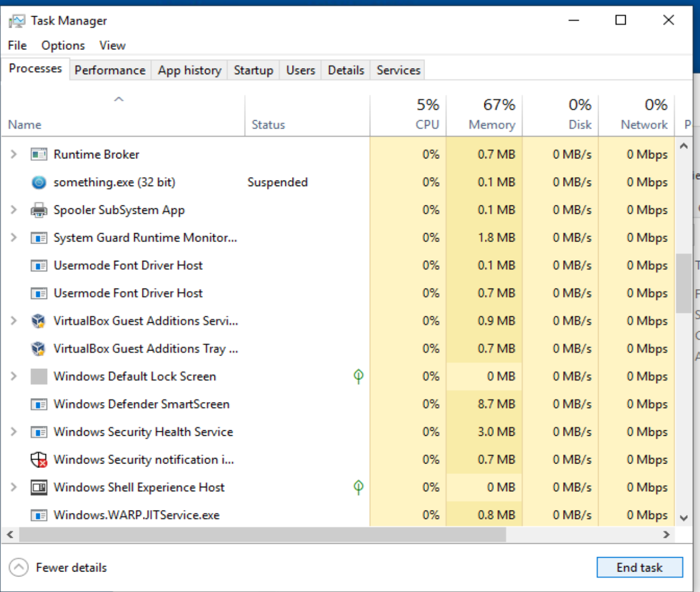Sort processes by CPU column
This screenshot has width=700, height=592.
(x=408, y=116)
